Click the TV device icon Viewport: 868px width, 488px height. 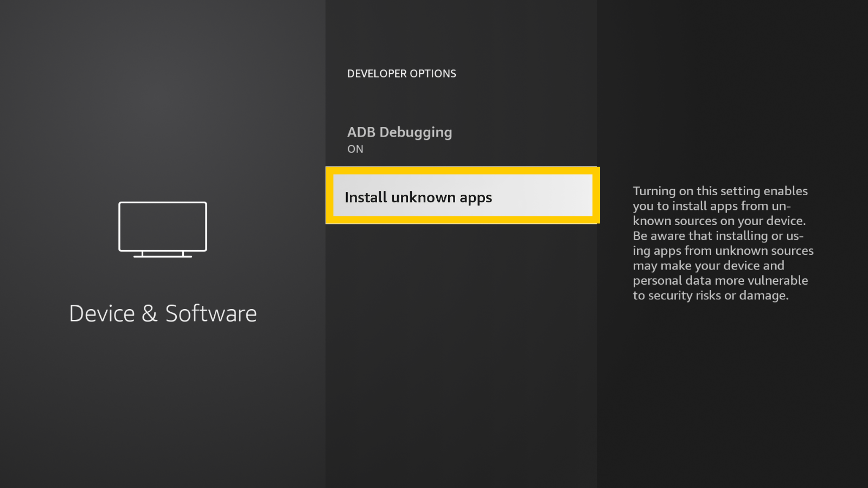coord(163,229)
